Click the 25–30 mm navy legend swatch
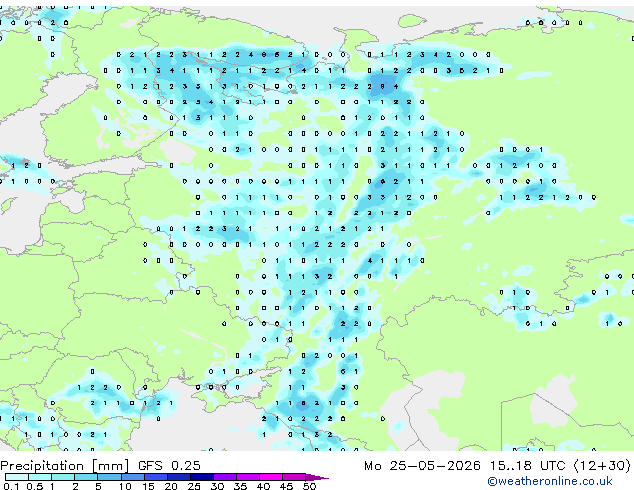This screenshot has height=490, width=634. (x=202, y=477)
